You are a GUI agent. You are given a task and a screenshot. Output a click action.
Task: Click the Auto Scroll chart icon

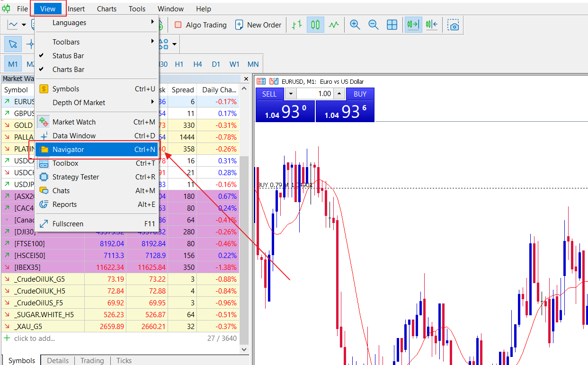[x=413, y=25]
